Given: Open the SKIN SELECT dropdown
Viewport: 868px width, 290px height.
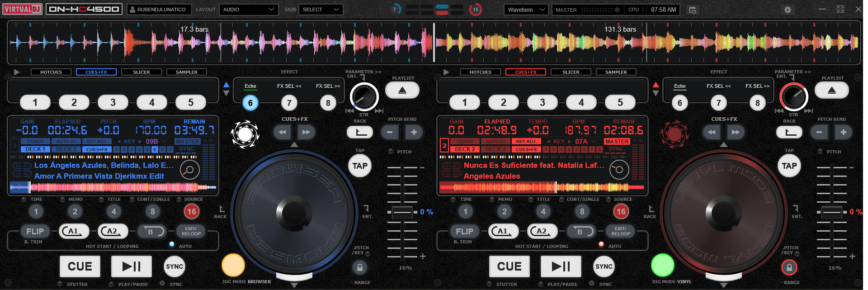Looking at the screenshot, I should click(321, 10).
